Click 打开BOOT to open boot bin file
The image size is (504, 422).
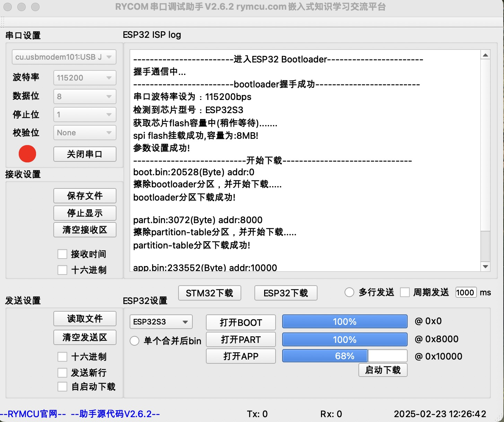pyautogui.click(x=241, y=322)
